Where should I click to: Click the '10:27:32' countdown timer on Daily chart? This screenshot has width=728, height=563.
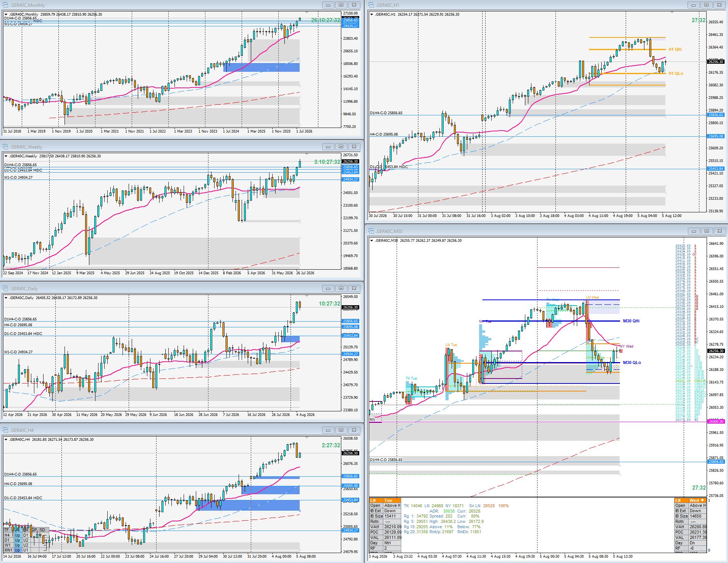point(329,304)
